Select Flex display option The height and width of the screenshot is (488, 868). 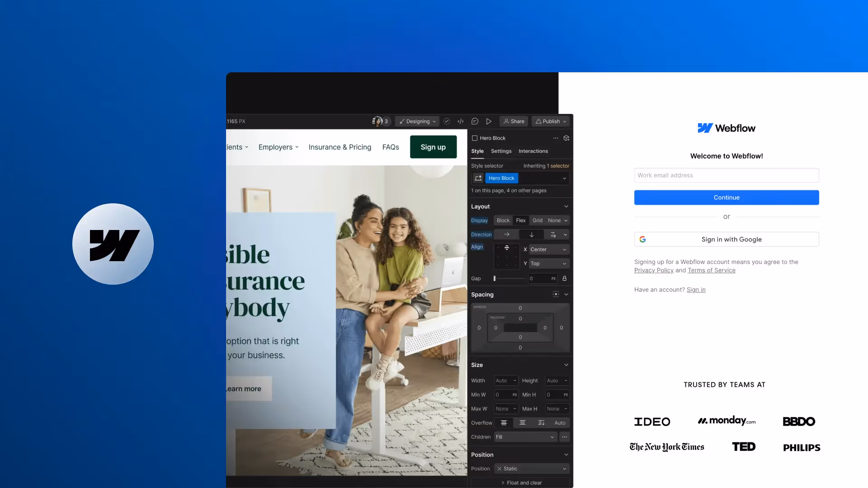tap(521, 221)
